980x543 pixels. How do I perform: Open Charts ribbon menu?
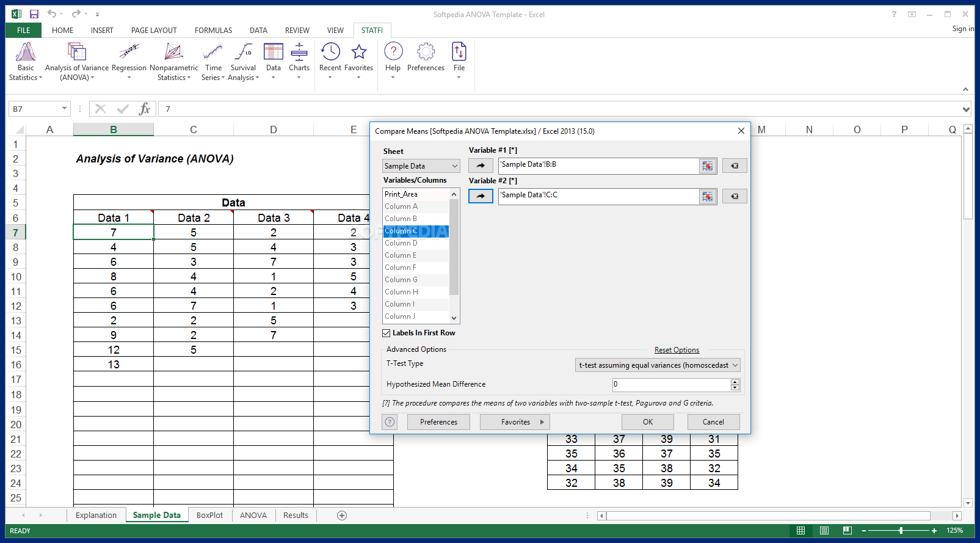tap(299, 61)
